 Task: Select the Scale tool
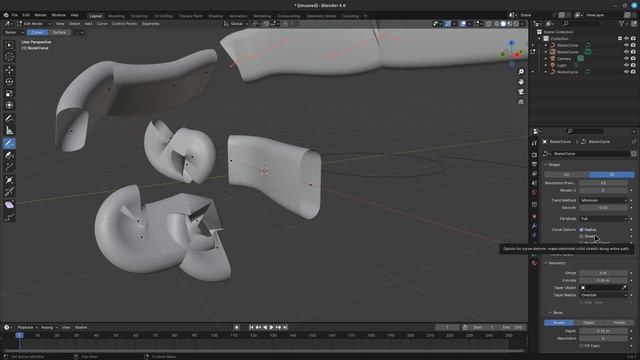point(9,93)
